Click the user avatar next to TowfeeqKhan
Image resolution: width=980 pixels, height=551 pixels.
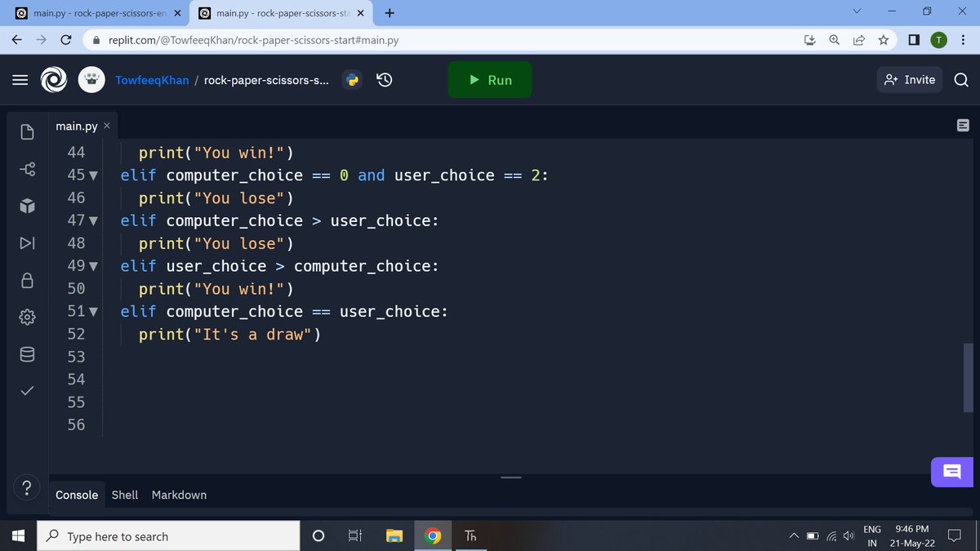[91, 80]
